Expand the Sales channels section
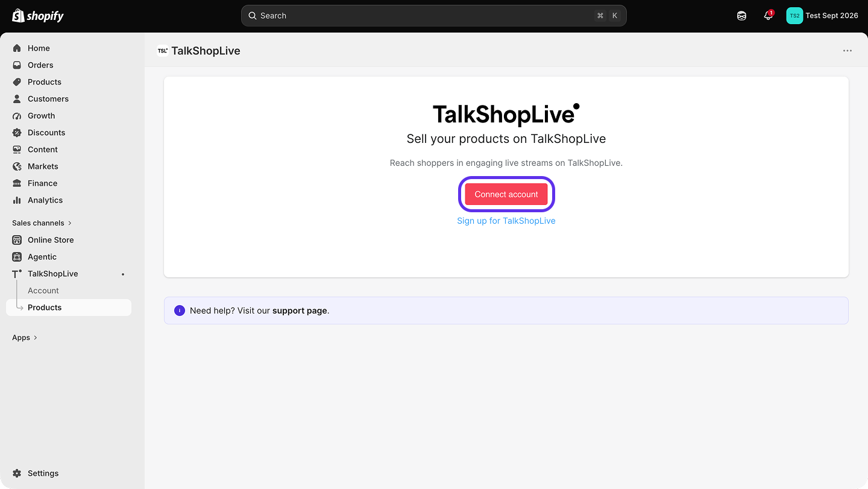The image size is (868, 489). 42,223
